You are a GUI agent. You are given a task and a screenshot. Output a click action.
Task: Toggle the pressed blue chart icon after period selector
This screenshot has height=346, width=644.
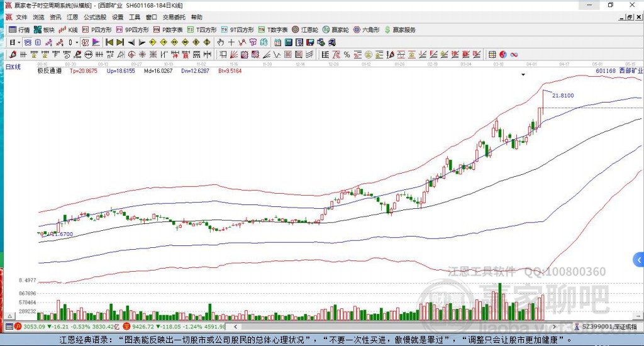pyautogui.click(x=28, y=42)
